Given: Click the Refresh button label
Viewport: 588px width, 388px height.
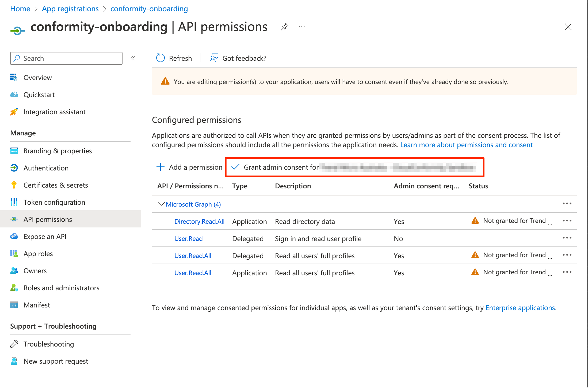Looking at the screenshot, I should [180, 58].
